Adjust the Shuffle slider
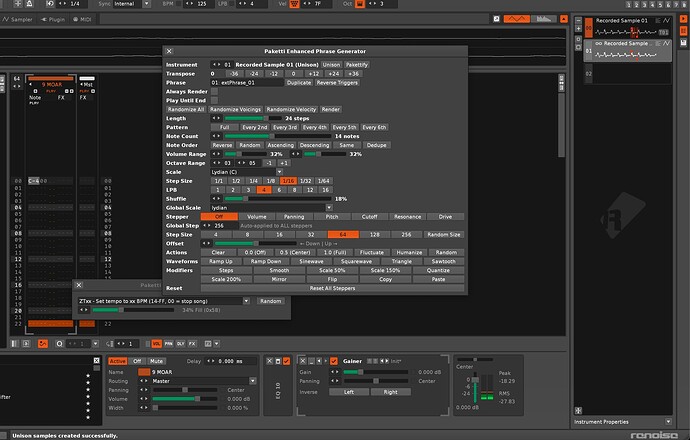Image resolution: width=690 pixels, height=440 pixels. coord(278,199)
